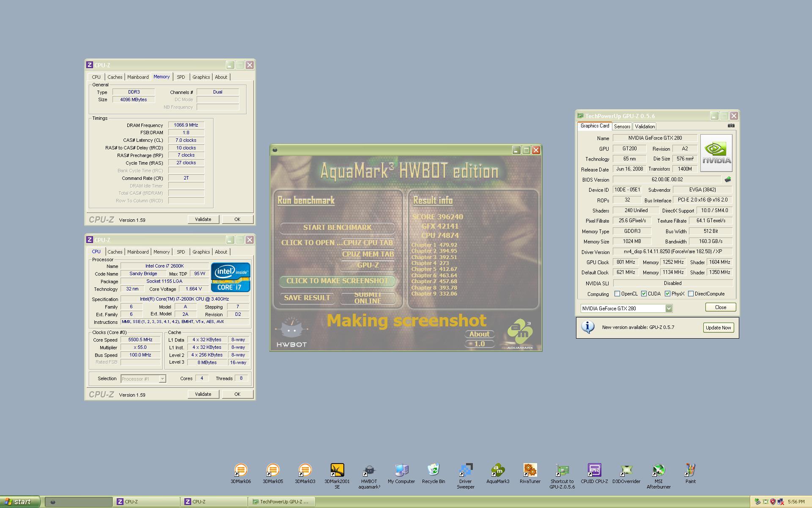Click Update Now button in GPU-Z
The width and height of the screenshot is (812, 508).
click(718, 328)
